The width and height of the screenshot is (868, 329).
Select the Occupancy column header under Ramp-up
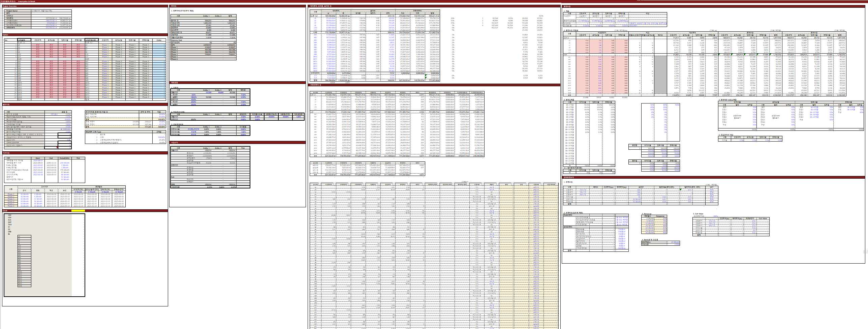(660, 216)
